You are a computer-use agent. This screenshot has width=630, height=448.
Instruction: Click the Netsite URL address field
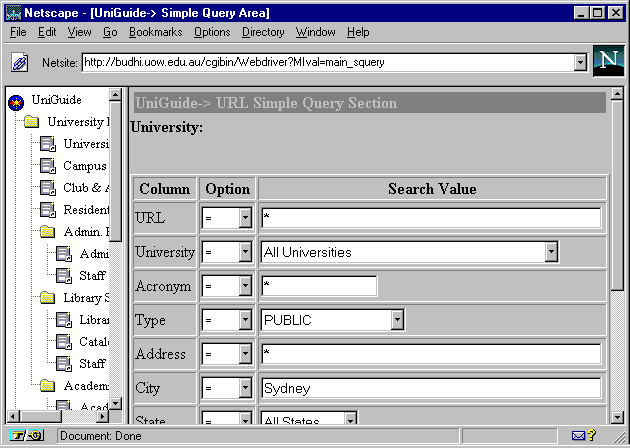click(x=328, y=62)
